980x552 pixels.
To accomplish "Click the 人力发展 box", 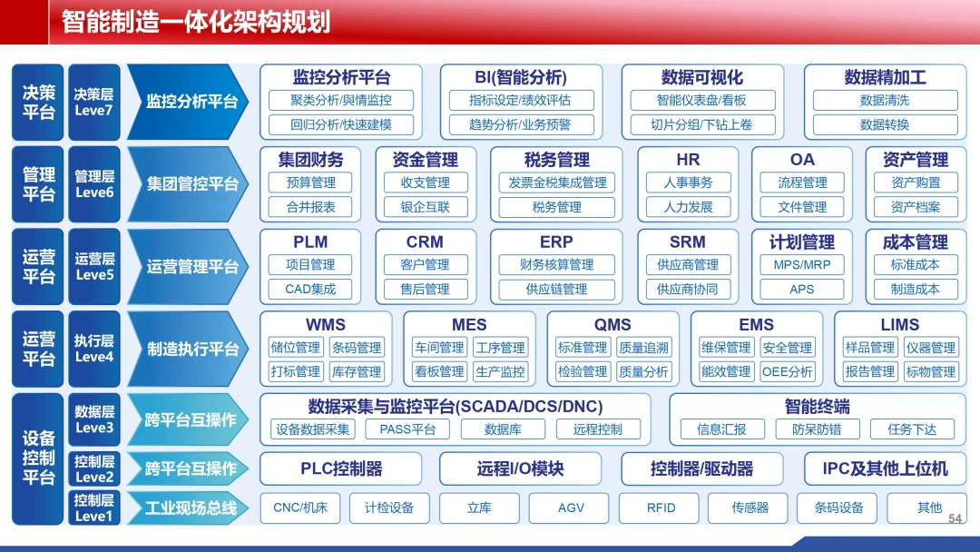I will pyautogui.click(x=688, y=207).
